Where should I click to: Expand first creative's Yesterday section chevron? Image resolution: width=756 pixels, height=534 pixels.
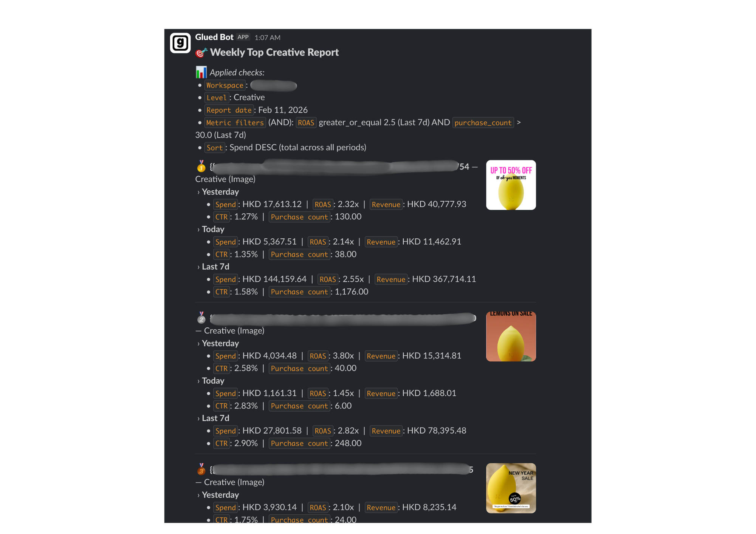(198, 192)
